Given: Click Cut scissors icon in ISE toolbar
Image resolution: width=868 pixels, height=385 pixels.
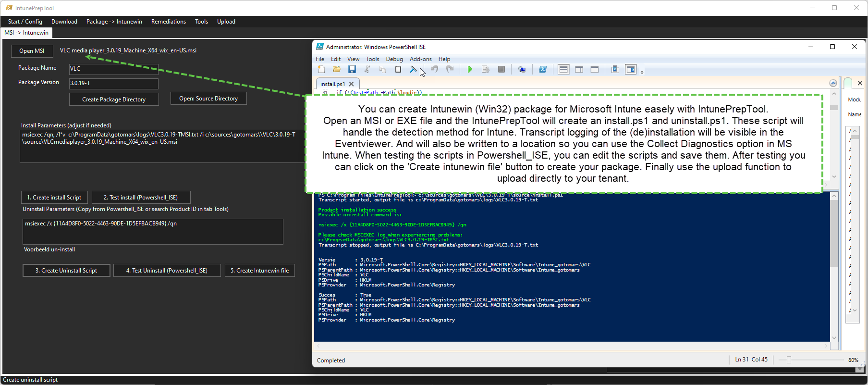Looking at the screenshot, I should tap(367, 70).
